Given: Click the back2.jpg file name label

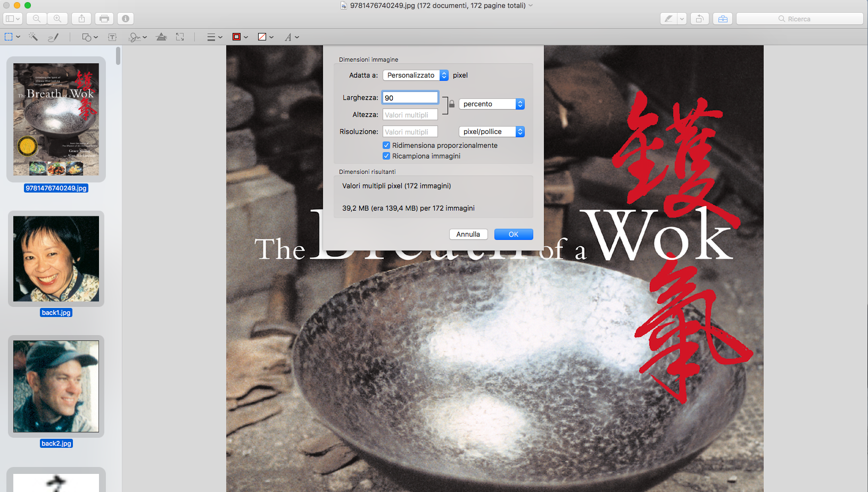Looking at the screenshot, I should pyautogui.click(x=56, y=444).
